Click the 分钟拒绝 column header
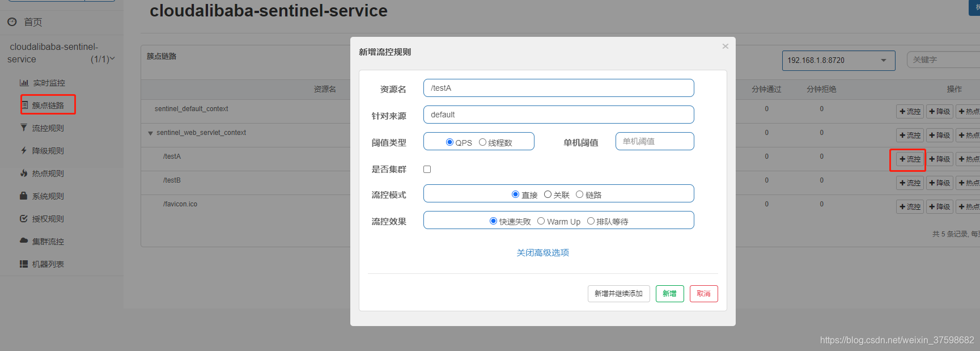980x351 pixels. [x=821, y=89]
